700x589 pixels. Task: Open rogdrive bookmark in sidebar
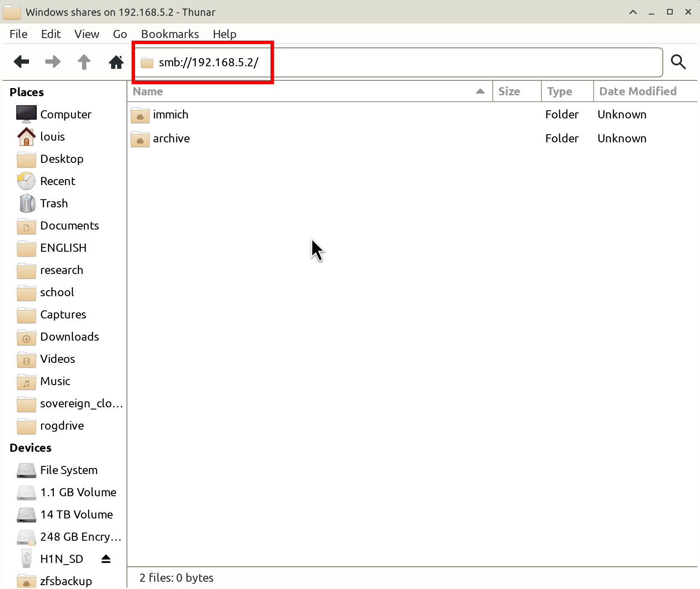tap(64, 426)
